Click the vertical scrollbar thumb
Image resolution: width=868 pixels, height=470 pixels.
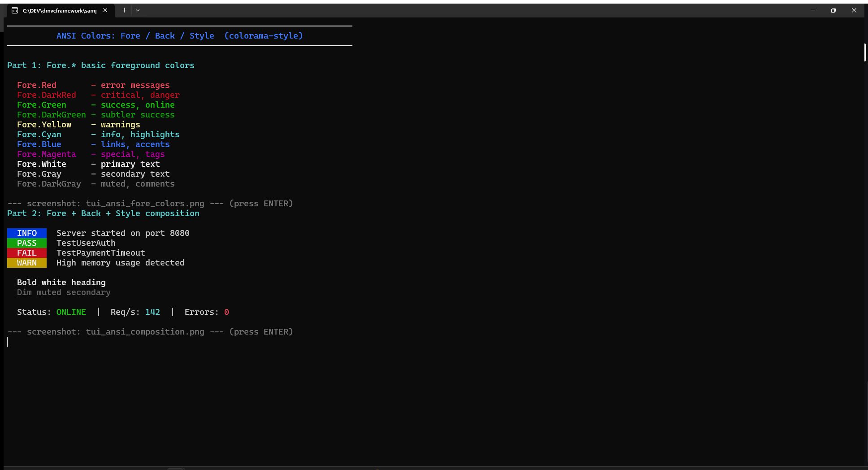pyautogui.click(x=865, y=52)
